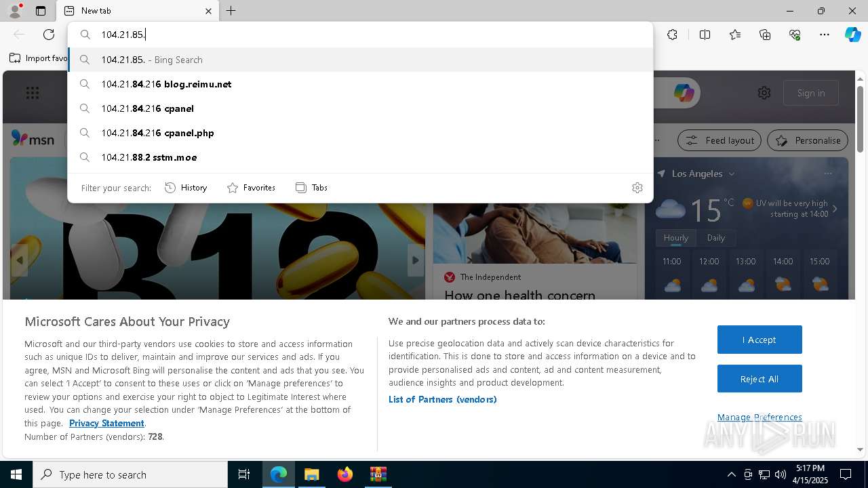Open weather card more options ellipsis
The height and width of the screenshot is (488, 868).
(827, 174)
